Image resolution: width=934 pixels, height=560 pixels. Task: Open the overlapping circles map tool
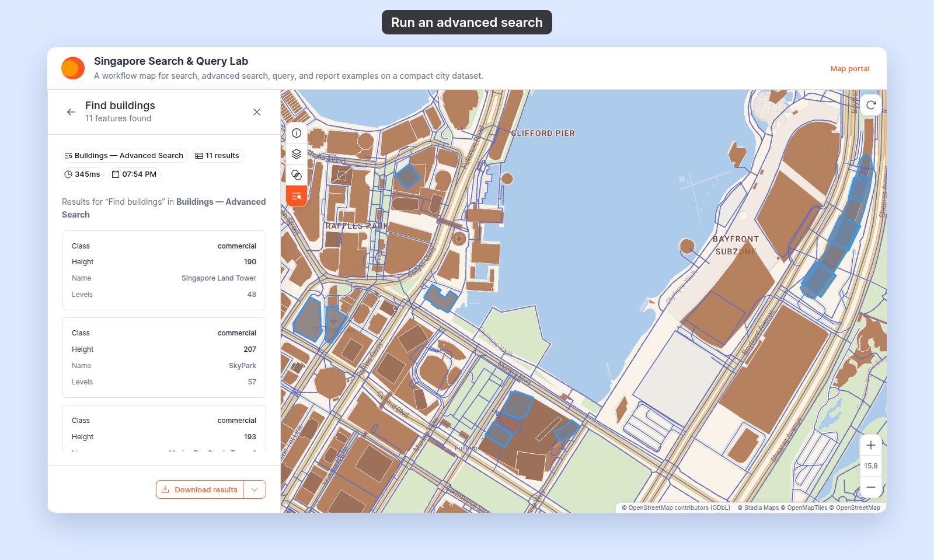pos(297,175)
